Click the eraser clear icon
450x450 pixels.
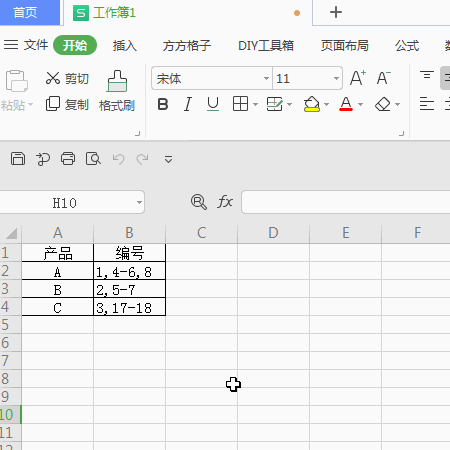click(x=383, y=104)
